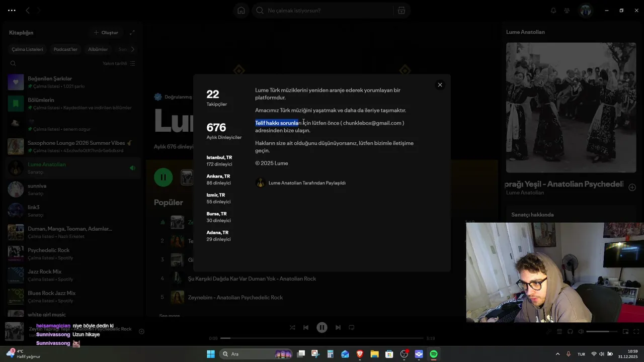Click the Oluştur button in library
This screenshot has height=362, width=644.
click(106, 33)
